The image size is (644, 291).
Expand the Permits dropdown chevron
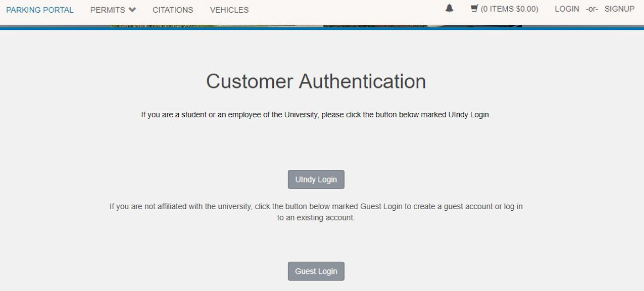pos(132,9)
